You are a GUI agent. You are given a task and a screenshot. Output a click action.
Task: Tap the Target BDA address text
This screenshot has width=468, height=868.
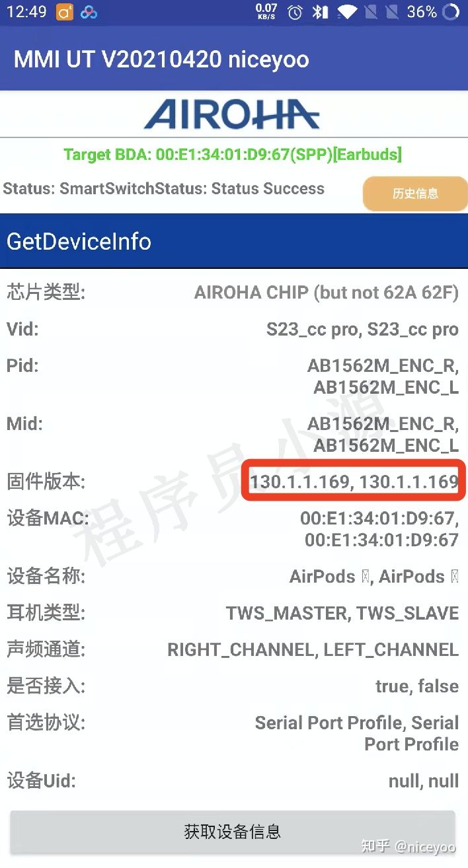233,155
